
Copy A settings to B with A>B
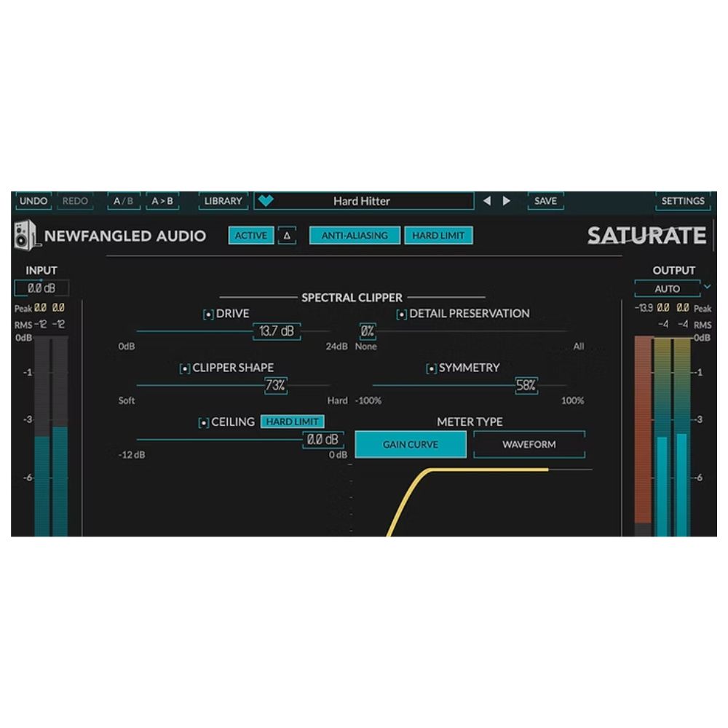(162, 201)
